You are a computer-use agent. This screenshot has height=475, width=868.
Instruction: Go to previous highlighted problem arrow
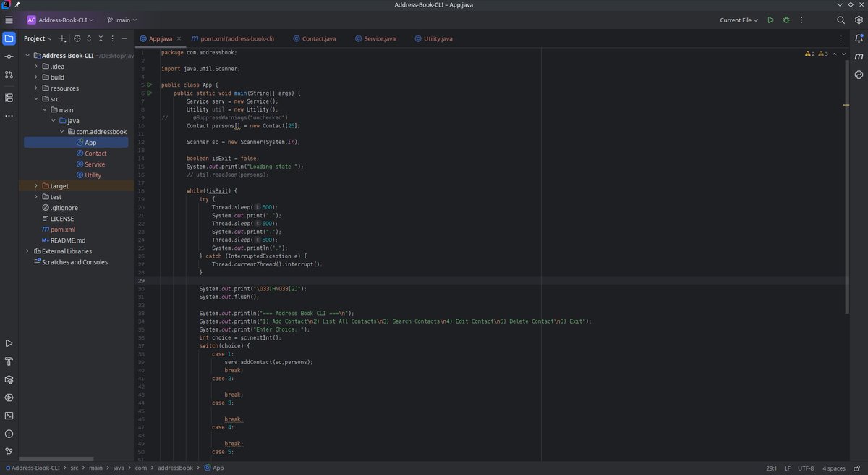click(834, 54)
